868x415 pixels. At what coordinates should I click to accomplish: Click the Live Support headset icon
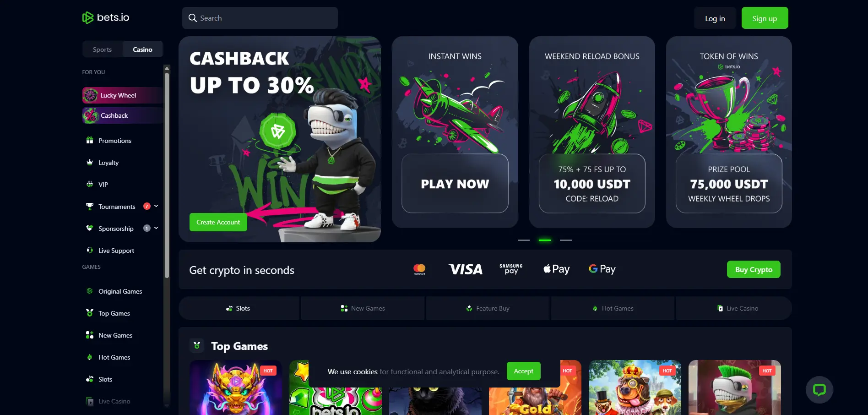click(x=90, y=250)
